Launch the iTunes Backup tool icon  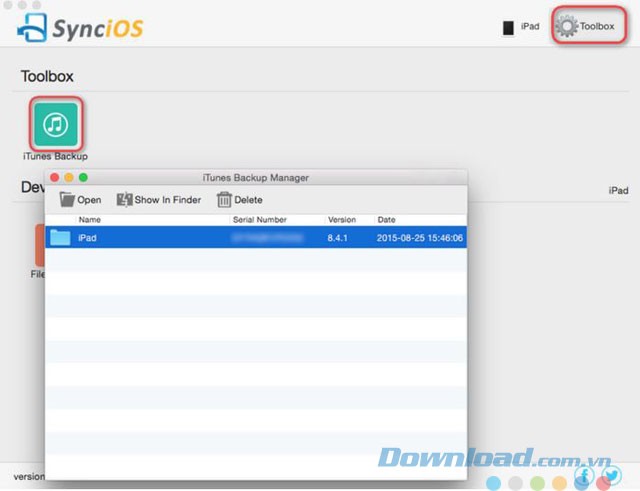pyautogui.click(x=56, y=124)
